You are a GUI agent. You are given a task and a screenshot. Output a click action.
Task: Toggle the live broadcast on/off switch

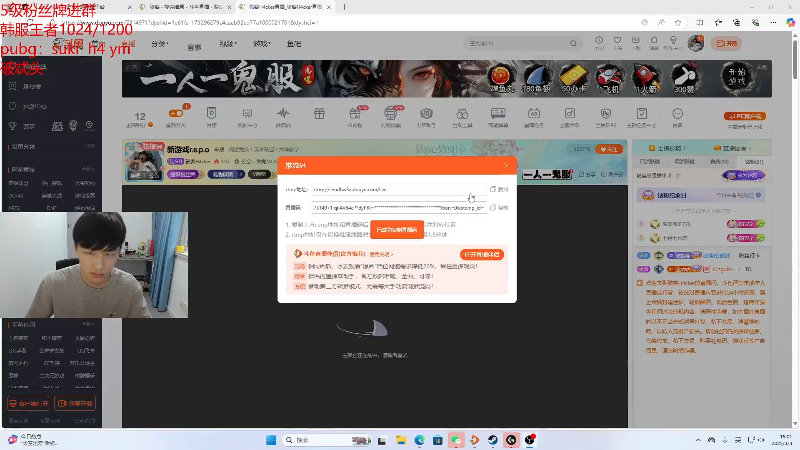pyautogui.click(x=176, y=113)
